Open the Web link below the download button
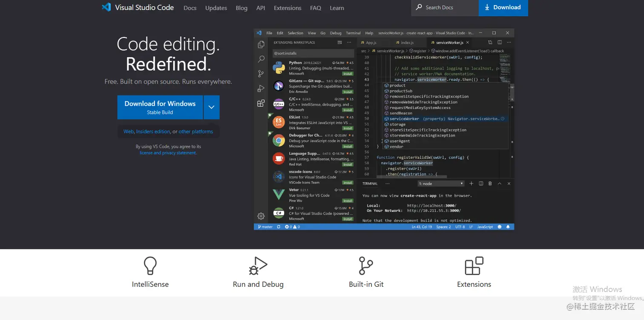644x320 pixels. click(x=129, y=132)
